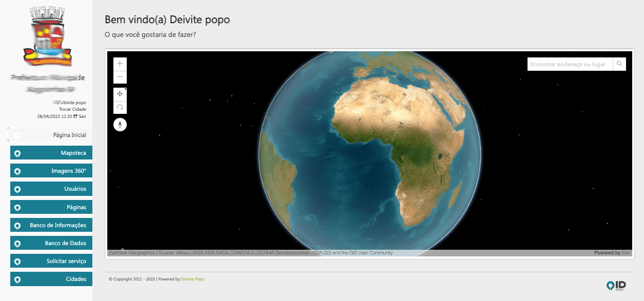This screenshot has width=644, height=301.
Task: Zoom in on the globe map
Action: (120, 64)
